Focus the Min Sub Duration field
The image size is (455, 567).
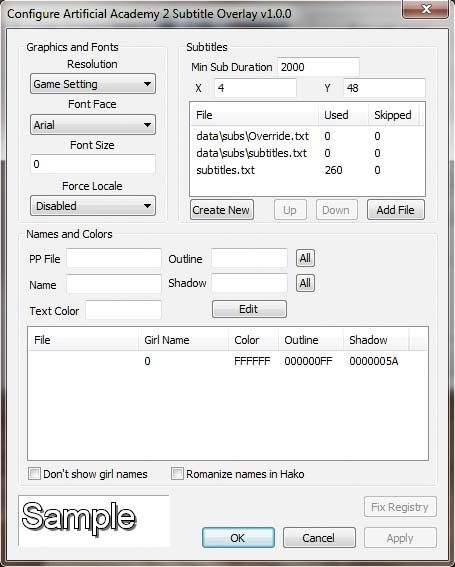tap(318, 67)
